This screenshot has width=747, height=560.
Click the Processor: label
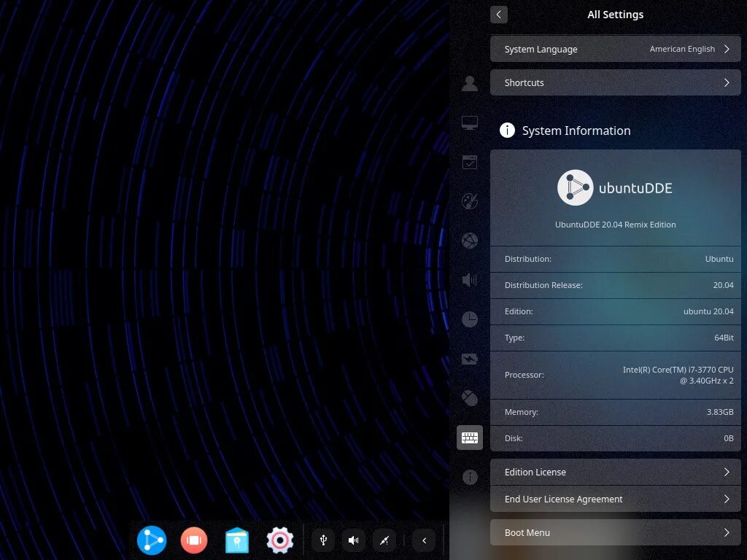point(524,375)
